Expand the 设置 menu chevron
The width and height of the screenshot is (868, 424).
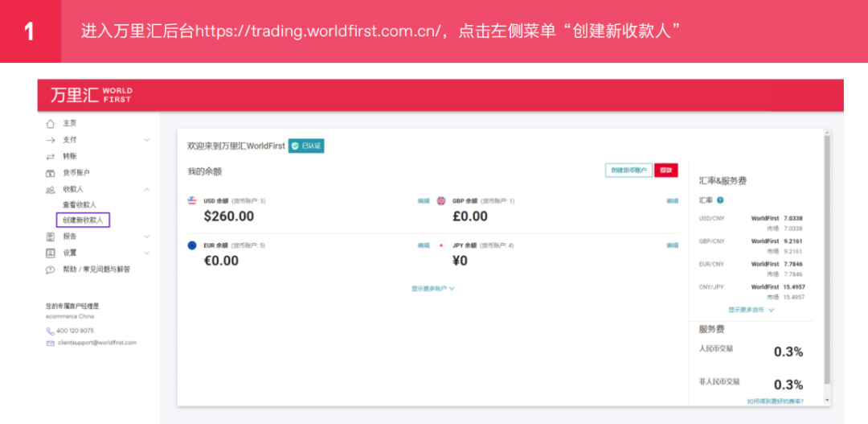pyautogui.click(x=147, y=253)
